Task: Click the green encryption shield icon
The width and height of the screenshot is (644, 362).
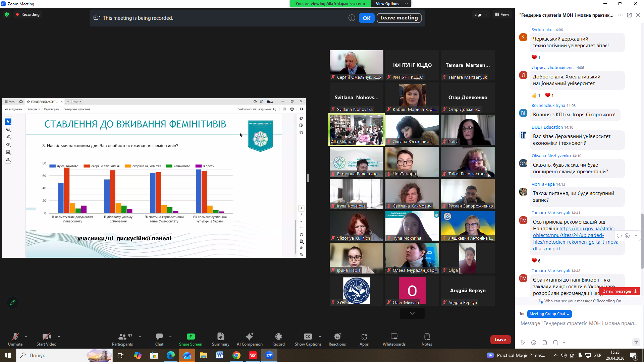Action: 7,14
